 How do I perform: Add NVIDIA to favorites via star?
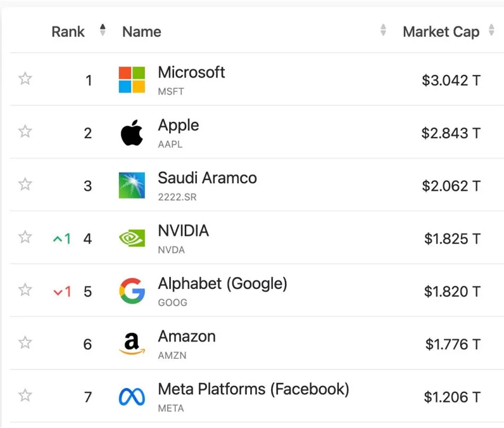point(25,237)
